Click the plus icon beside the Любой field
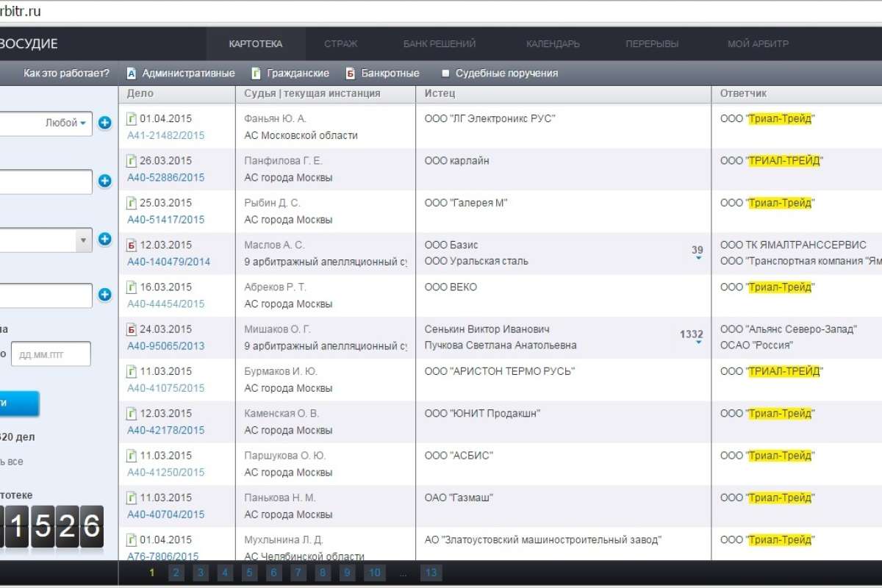Viewport: 882px width, 588px height. pyautogui.click(x=104, y=123)
